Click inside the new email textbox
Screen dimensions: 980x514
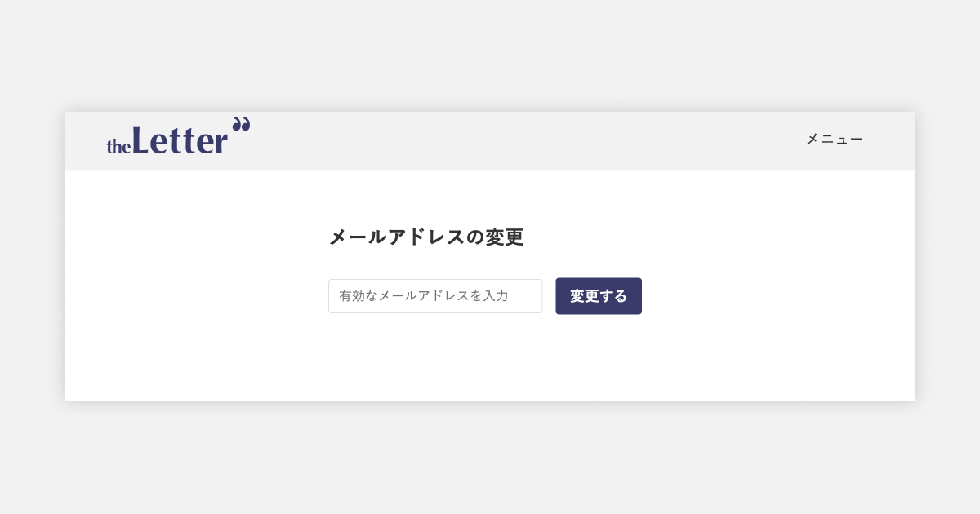click(435, 296)
